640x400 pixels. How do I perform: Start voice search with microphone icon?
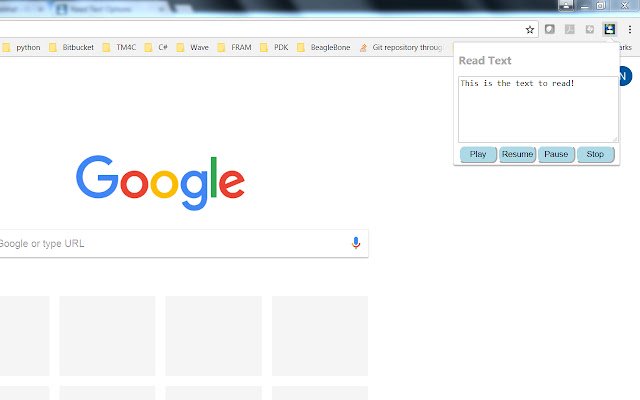[x=356, y=243]
